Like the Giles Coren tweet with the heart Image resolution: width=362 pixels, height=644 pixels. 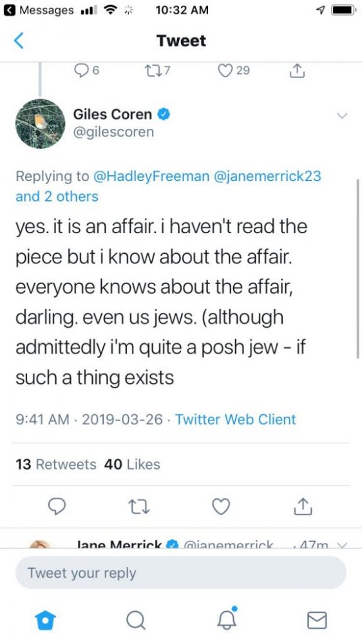pyautogui.click(x=221, y=506)
